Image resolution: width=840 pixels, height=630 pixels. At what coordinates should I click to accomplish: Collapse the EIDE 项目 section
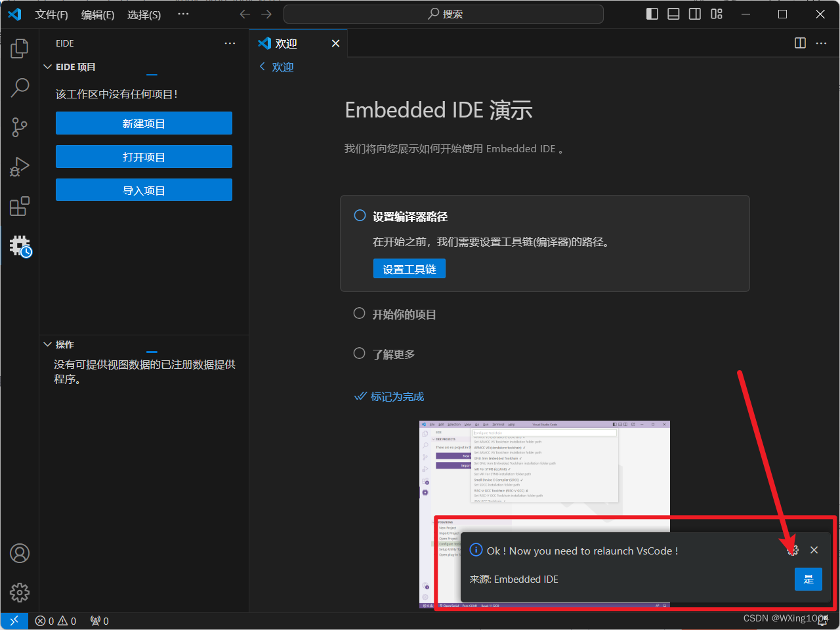tap(47, 66)
